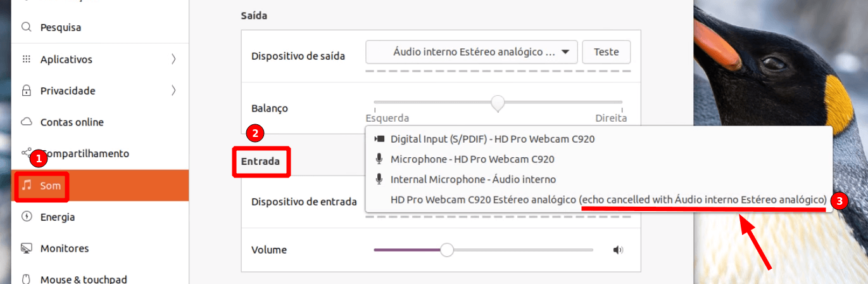Expand the Privacidade submenu chevron
The height and width of the screenshot is (284, 868).
173,91
